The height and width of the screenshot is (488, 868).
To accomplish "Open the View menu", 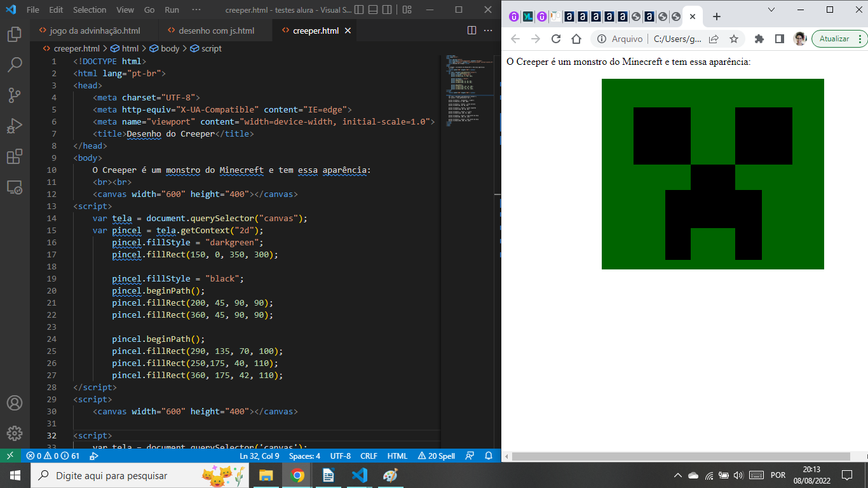I will (125, 10).
